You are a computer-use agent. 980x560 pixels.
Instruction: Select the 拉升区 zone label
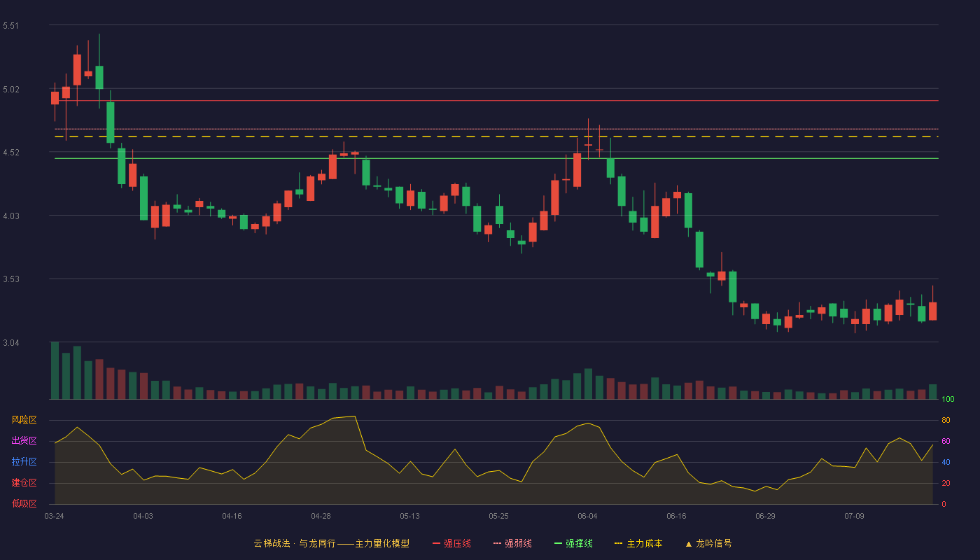pos(24,462)
